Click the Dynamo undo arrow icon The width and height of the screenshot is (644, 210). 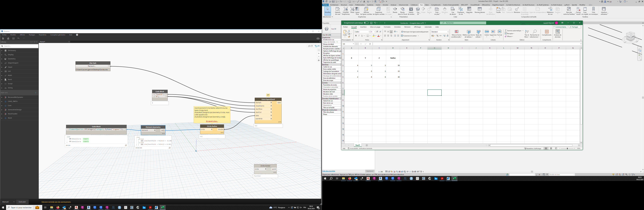pyautogui.click(x=18, y=38)
